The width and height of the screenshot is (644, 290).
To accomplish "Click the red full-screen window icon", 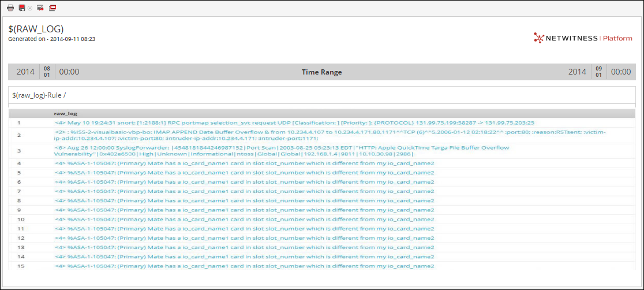I will 53,8.
